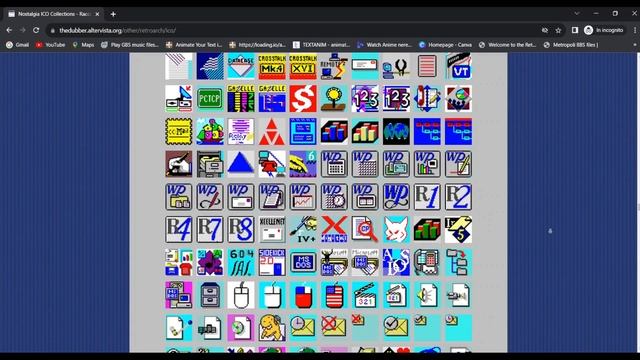Image resolution: width=640 pixels, height=360 pixels.
Task: Select the Nostalgia ICO Collections tab
Action: [x=53, y=14]
